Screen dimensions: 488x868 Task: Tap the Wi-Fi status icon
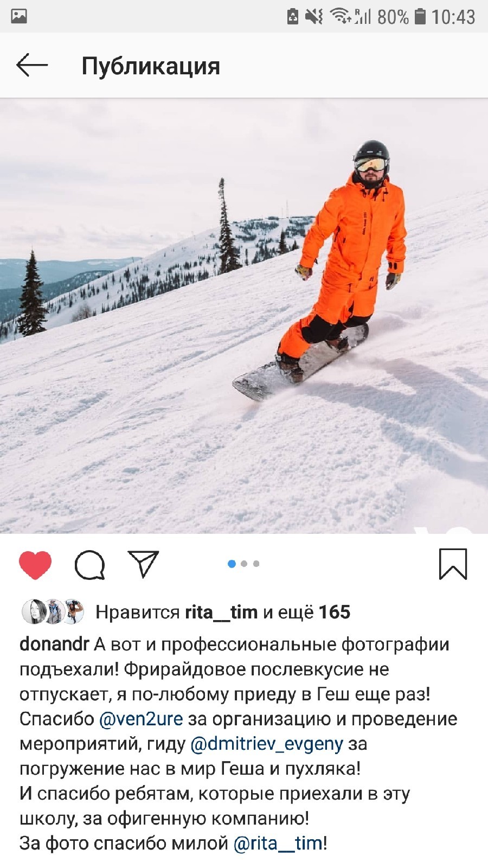coord(341,16)
